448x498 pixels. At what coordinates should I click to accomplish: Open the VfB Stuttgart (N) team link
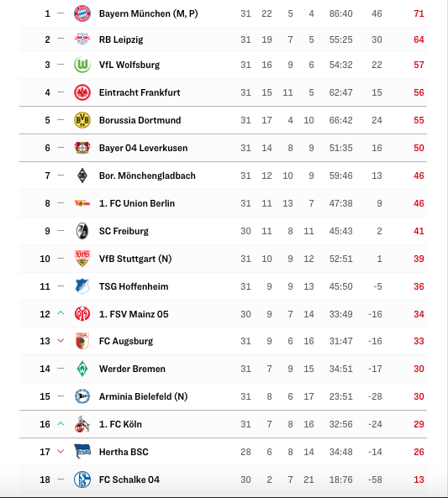point(135,259)
